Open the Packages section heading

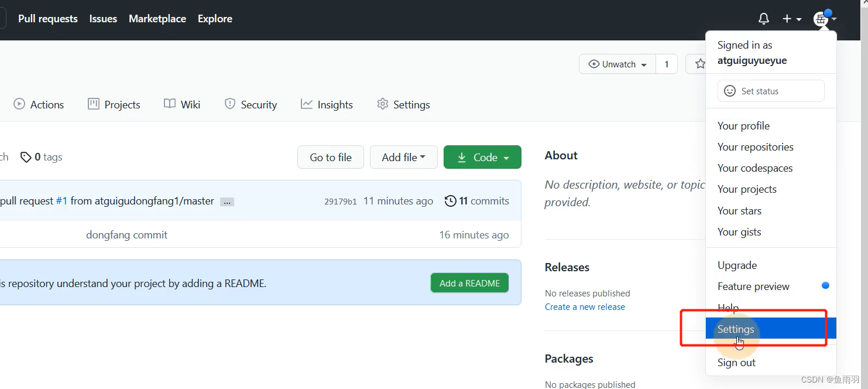click(569, 359)
